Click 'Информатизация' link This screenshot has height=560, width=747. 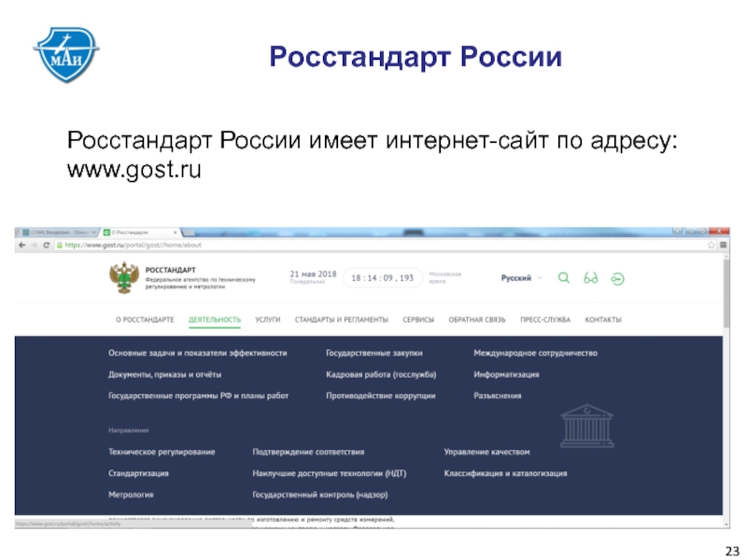click(x=506, y=375)
